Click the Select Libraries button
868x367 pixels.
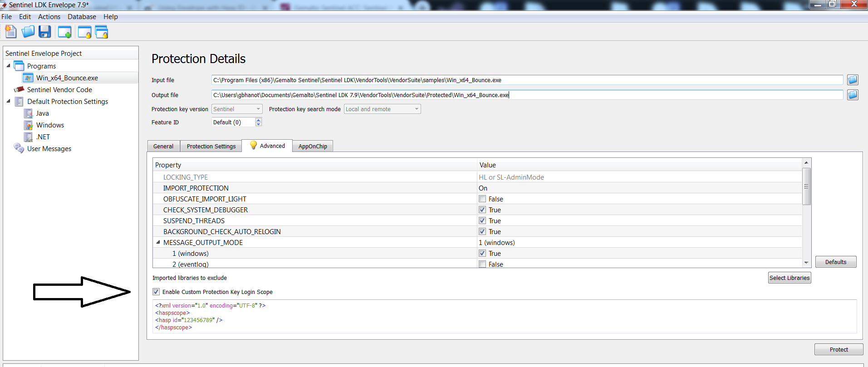point(790,278)
